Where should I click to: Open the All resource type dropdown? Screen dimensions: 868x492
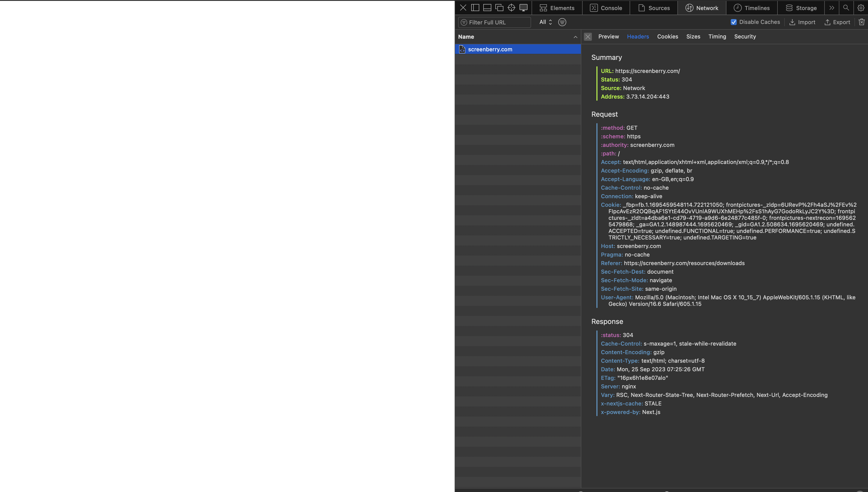pyautogui.click(x=545, y=22)
